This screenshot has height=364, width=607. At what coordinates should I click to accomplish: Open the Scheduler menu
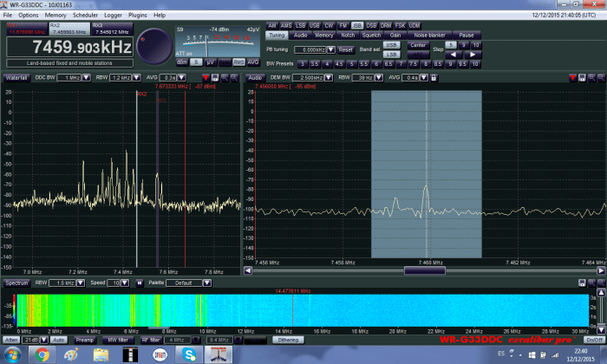tap(82, 15)
